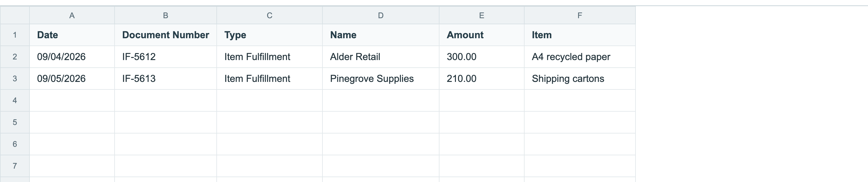Click the 'Type' header cell
The height and width of the screenshot is (182, 868).
(270, 35)
